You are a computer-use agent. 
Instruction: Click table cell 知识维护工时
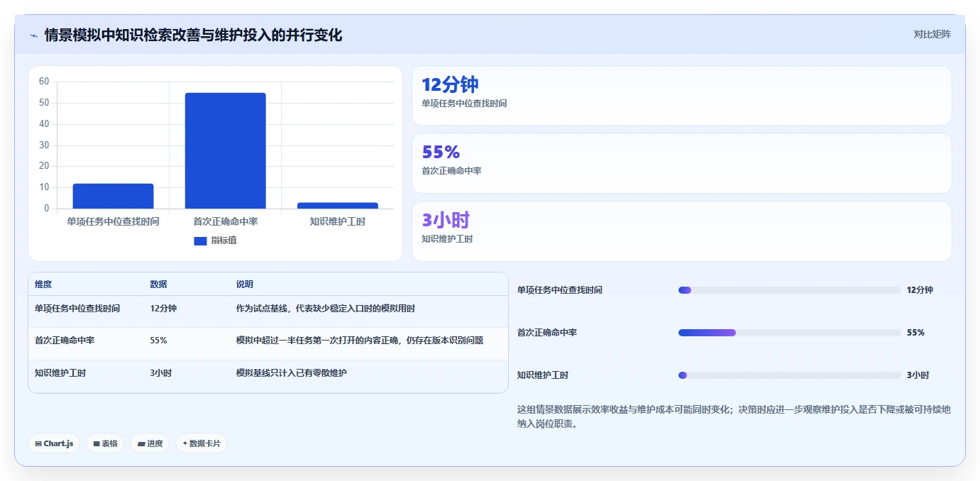(60, 372)
